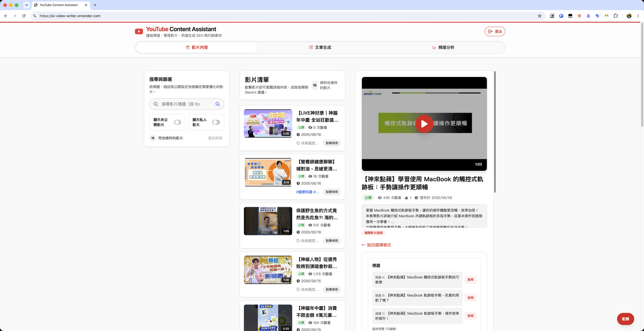644x331 pixels.
Task: Click 返回選擇模式 back link
Action: pyautogui.click(x=376, y=245)
